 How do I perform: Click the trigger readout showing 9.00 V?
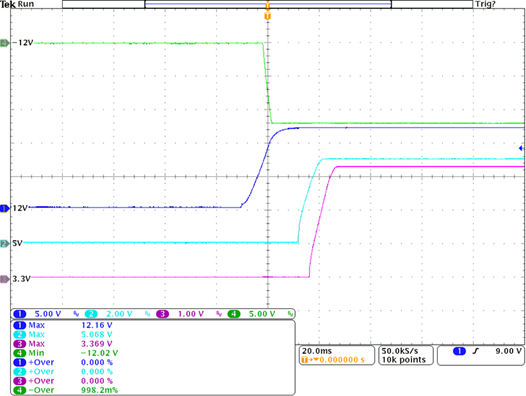tap(481, 355)
